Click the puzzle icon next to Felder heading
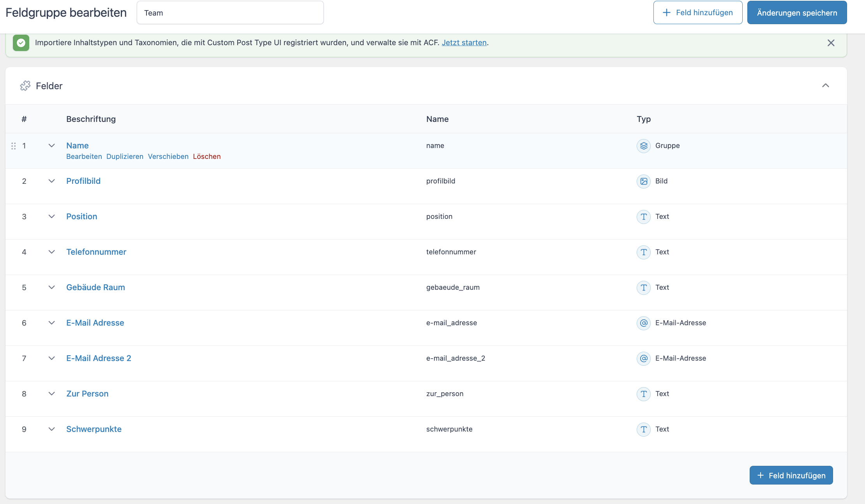 point(25,86)
